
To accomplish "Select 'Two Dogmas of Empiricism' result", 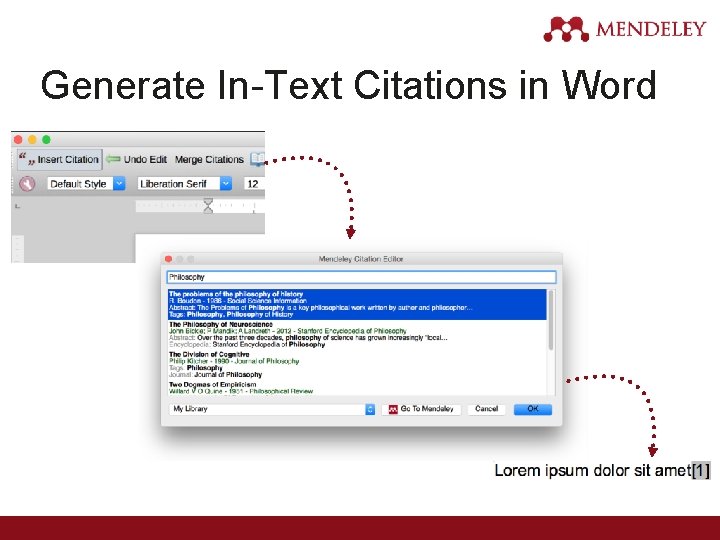I will point(357,388).
